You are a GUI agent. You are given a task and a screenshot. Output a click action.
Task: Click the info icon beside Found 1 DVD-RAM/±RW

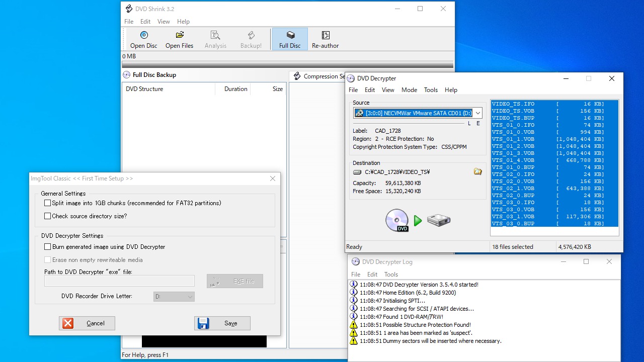354,317
